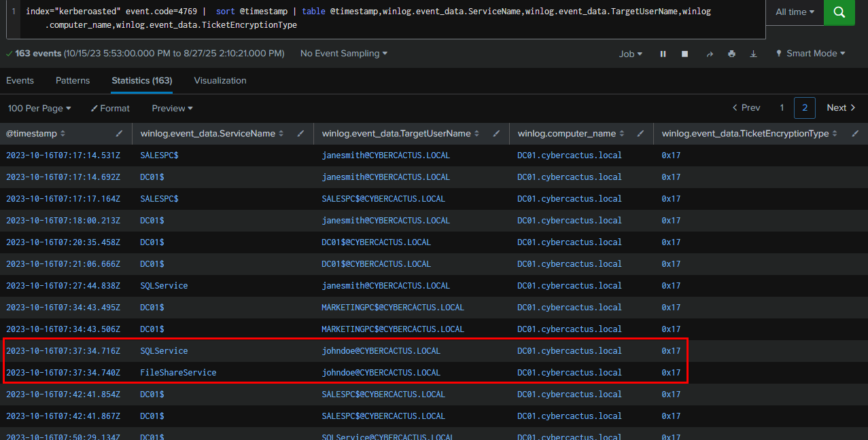Edit the ServiceName column pencil icon
Image resolution: width=868 pixels, height=440 pixels.
tap(300, 134)
